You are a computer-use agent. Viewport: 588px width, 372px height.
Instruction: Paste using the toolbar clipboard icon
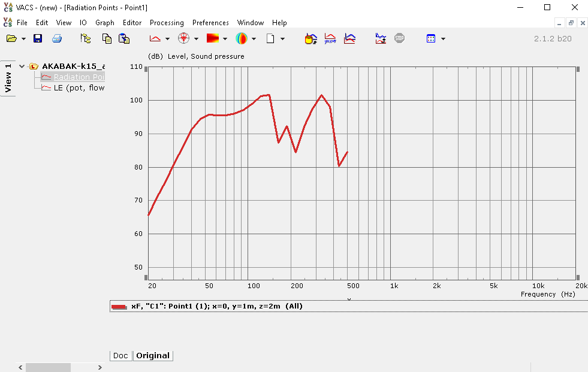tap(124, 38)
